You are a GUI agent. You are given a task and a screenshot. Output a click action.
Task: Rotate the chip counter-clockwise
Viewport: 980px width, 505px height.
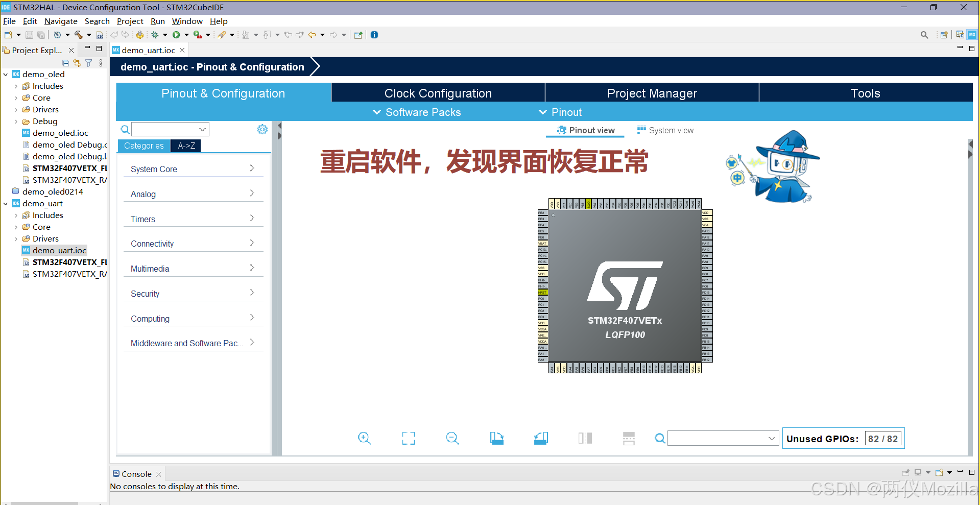click(x=541, y=438)
